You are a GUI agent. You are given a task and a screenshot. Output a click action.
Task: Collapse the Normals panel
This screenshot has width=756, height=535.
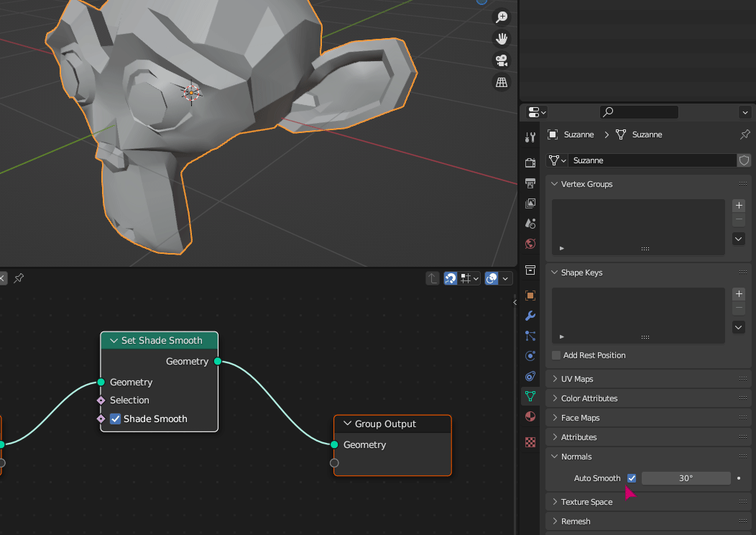click(555, 457)
